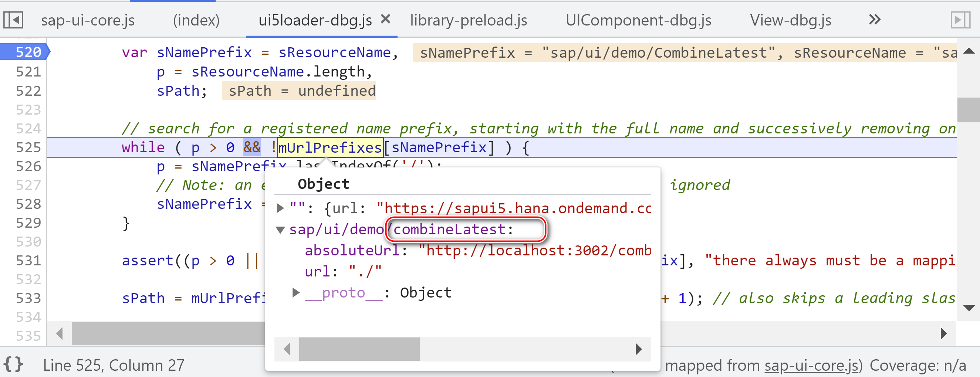Viewport: 980px width, 377px height.
Task: Click popup horizontal scrollbar right arrow
Action: 638,349
